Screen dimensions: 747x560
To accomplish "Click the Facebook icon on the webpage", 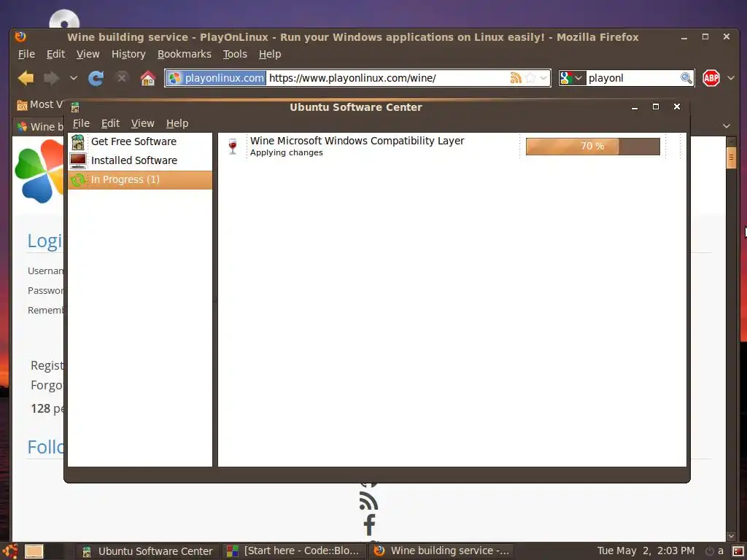I will pos(370,525).
